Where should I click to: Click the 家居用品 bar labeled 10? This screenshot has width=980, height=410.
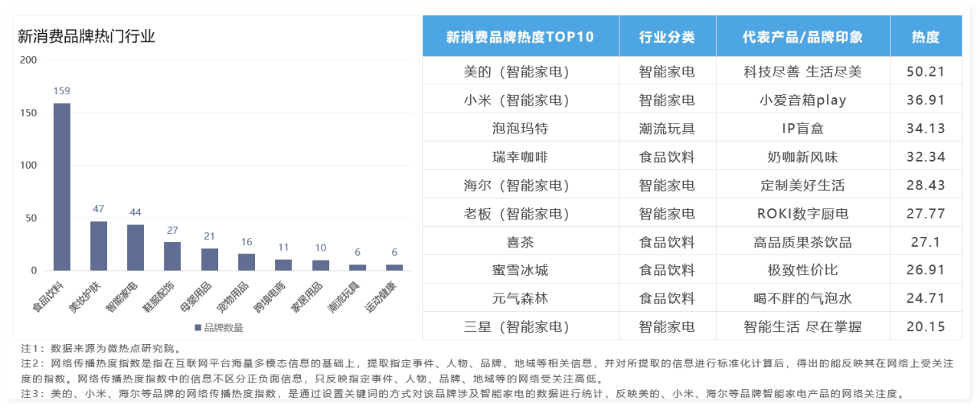coord(321,265)
